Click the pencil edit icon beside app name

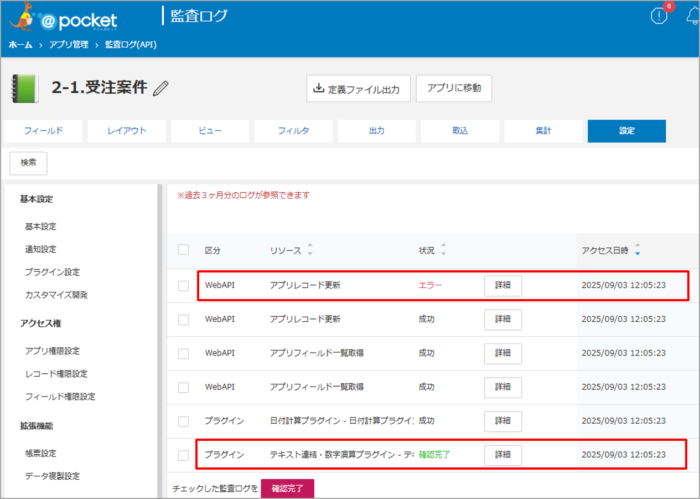pos(162,89)
